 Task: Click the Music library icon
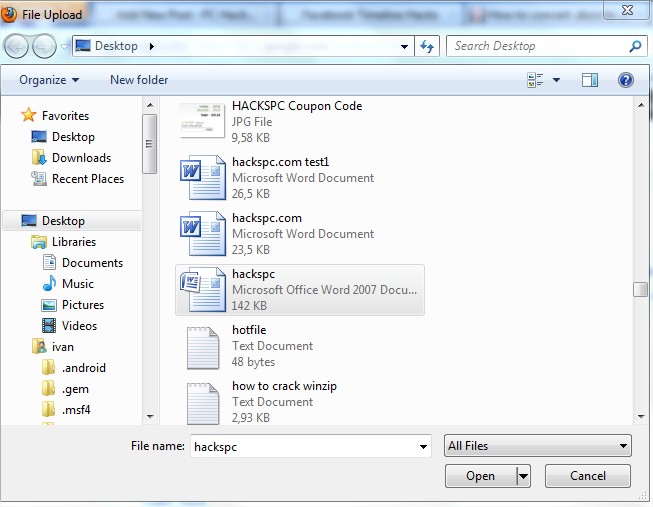[49, 284]
